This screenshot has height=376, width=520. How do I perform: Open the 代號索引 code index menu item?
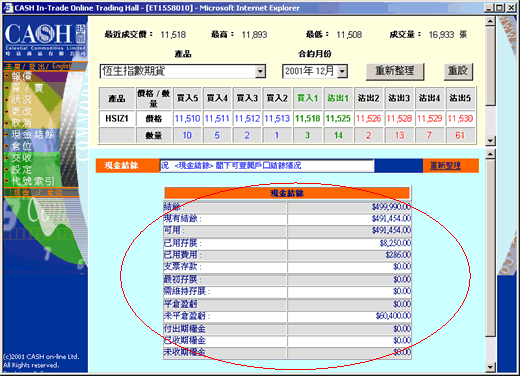click(x=33, y=181)
